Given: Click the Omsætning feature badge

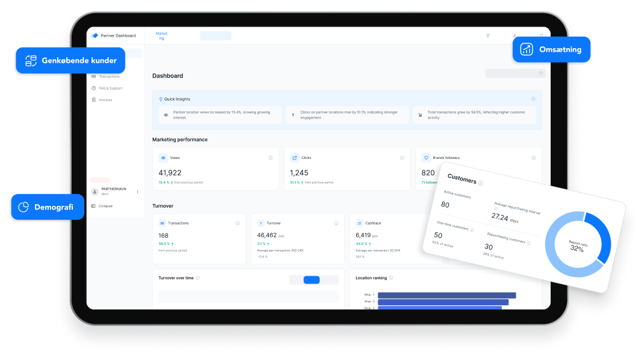Looking at the screenshot, I should [x=551, y=49].
